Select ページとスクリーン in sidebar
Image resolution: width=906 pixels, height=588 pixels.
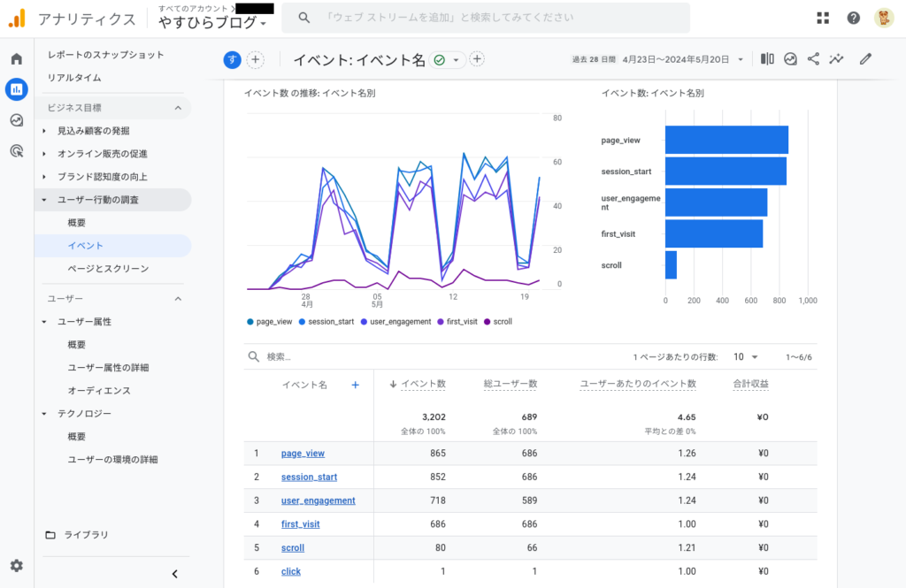(108, 269)
